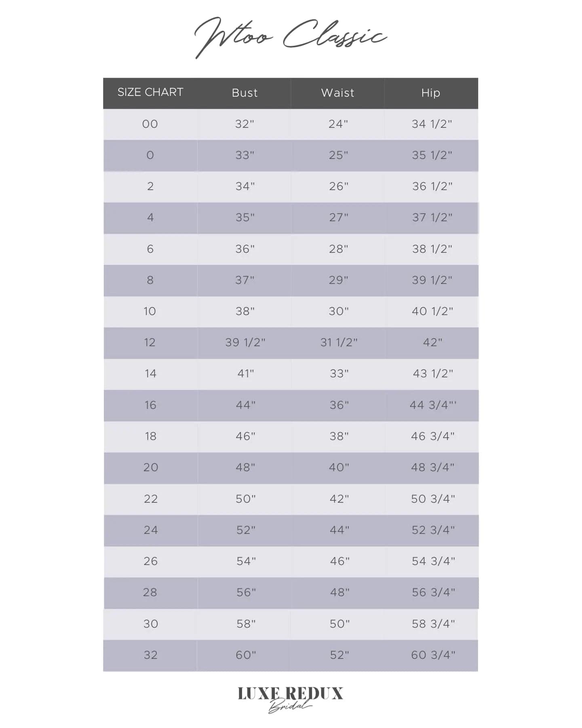Click the size 6 row label
This screenshot has height=728, width=582.
(150, 249)
